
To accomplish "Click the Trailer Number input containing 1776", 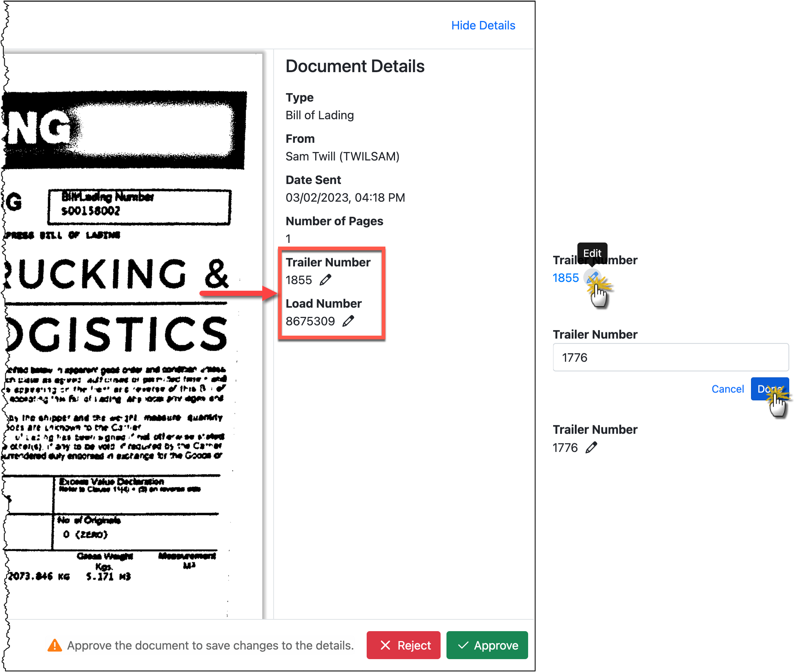I will point(670,358).
